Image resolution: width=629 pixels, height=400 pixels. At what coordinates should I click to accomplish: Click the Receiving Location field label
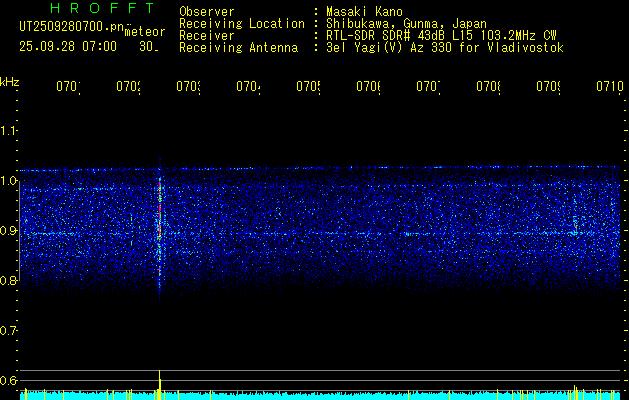point(241,23)
